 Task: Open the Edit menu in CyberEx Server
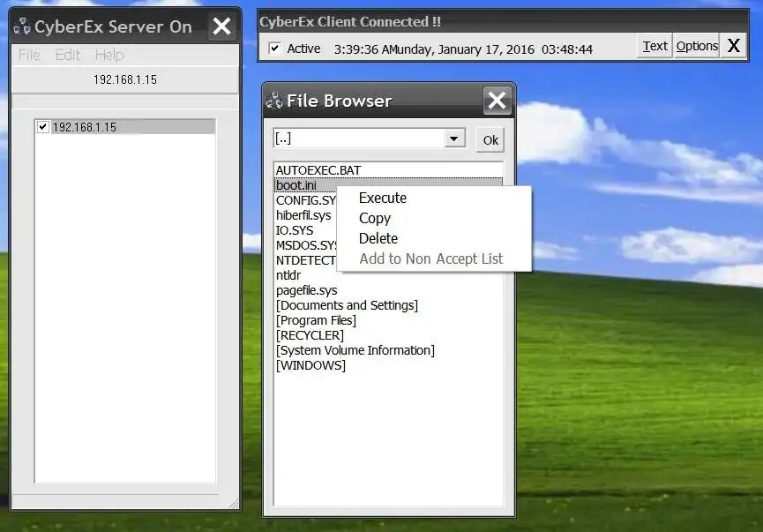(68, 55)
